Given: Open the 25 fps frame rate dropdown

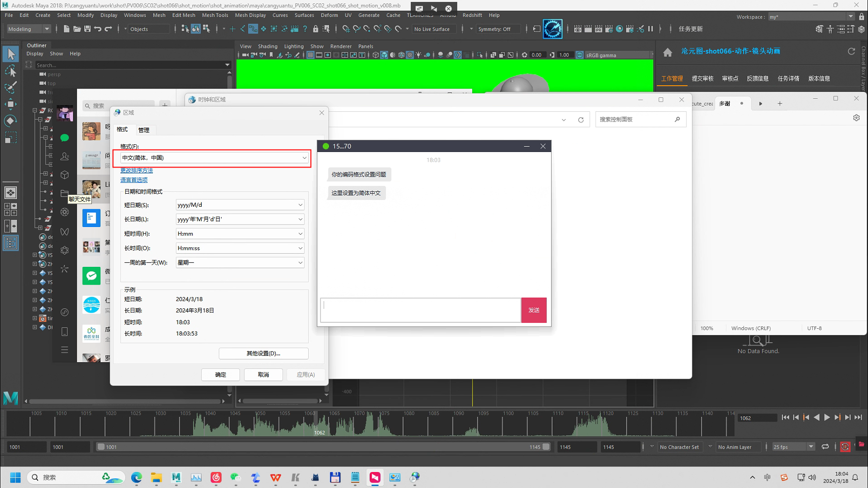Looking at the screenshot, I should click(793, 447).
